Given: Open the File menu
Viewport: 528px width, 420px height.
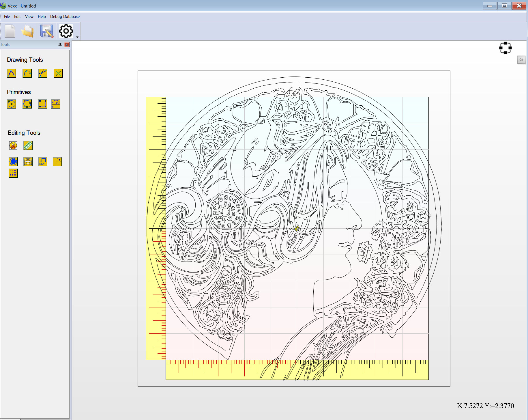Looking at the screenshot, I should click(7, 16).
